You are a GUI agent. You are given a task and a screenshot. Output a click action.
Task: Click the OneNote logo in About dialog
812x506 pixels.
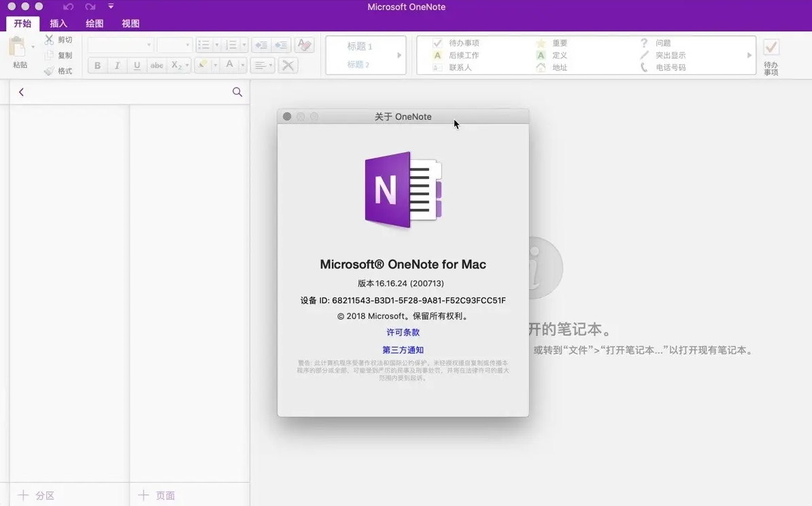point(403,189)
